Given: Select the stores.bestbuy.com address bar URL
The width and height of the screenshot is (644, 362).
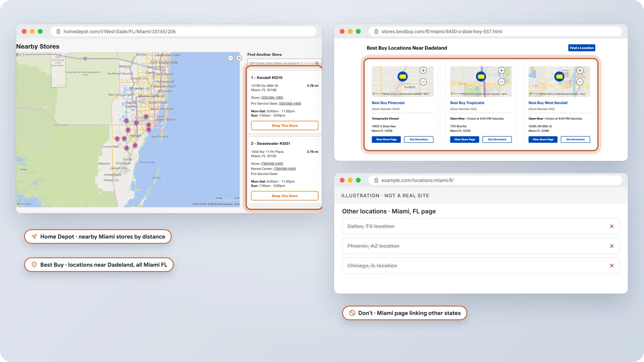Looking at the screenshot, I should point(442,31).
